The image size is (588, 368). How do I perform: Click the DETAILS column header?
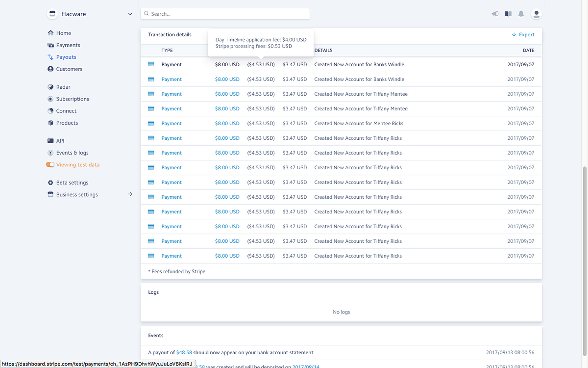(x=323, y=51)
